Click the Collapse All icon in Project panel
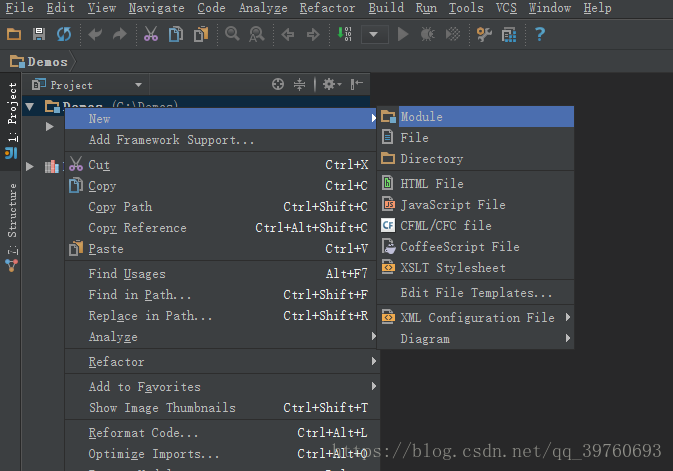The image size is (673, 471). [300, 84]
